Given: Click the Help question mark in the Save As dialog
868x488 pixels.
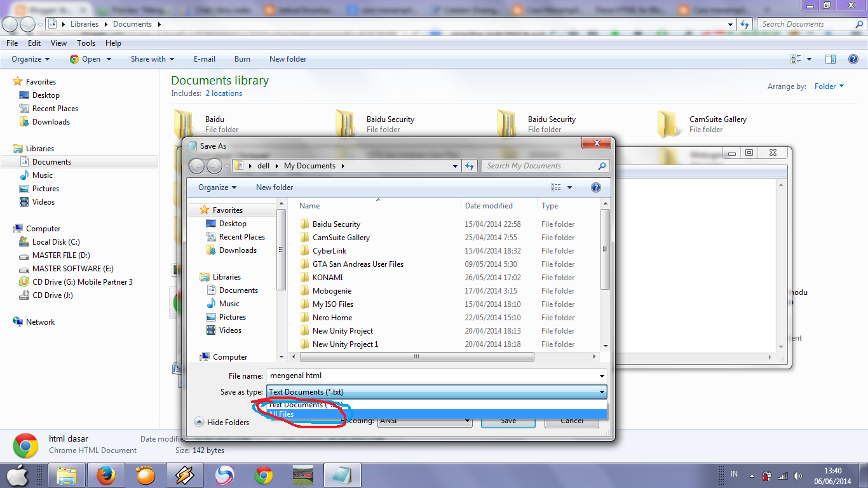Looking at the screenshot, I should (x=595, y=187).
